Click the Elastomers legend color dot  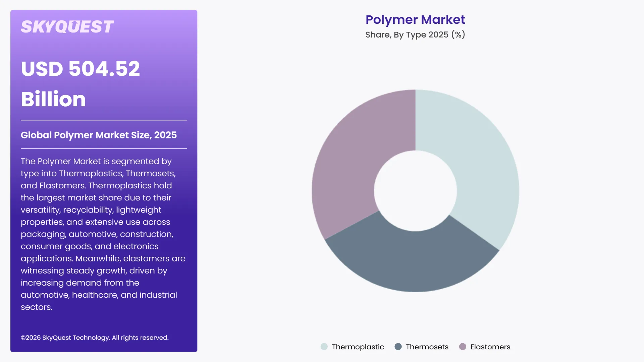[x=463, y=347]
